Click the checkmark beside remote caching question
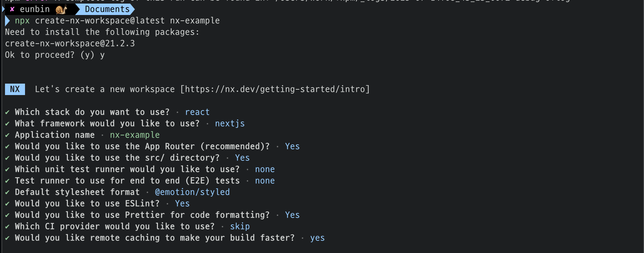 coord(7,238)
